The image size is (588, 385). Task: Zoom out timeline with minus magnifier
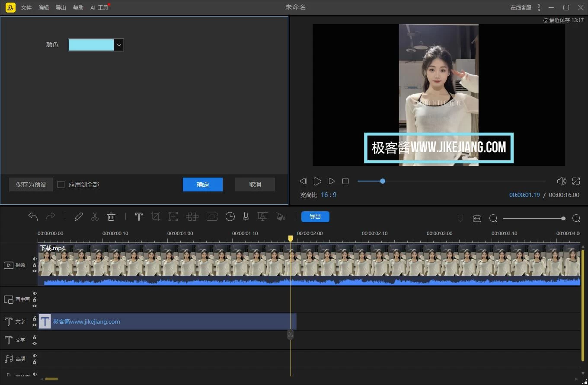coord(493,219)
